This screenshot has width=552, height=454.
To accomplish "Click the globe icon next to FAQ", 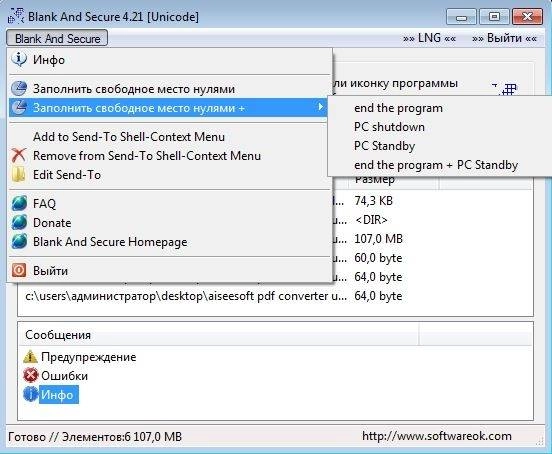I will point(19,203).
